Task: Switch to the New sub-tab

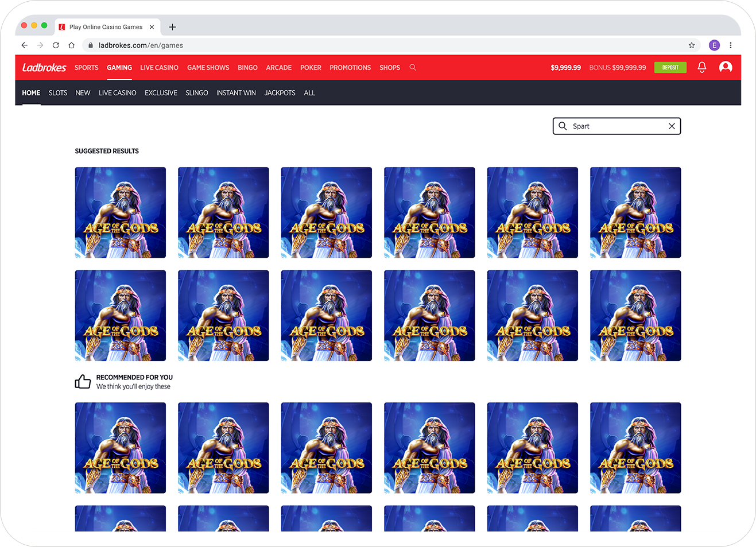Action: tap(83, 93)
